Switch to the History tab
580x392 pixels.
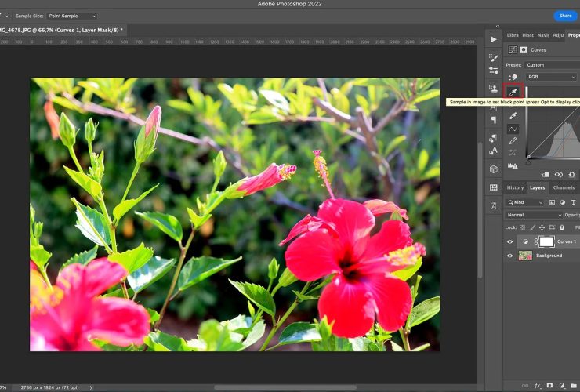515,187
